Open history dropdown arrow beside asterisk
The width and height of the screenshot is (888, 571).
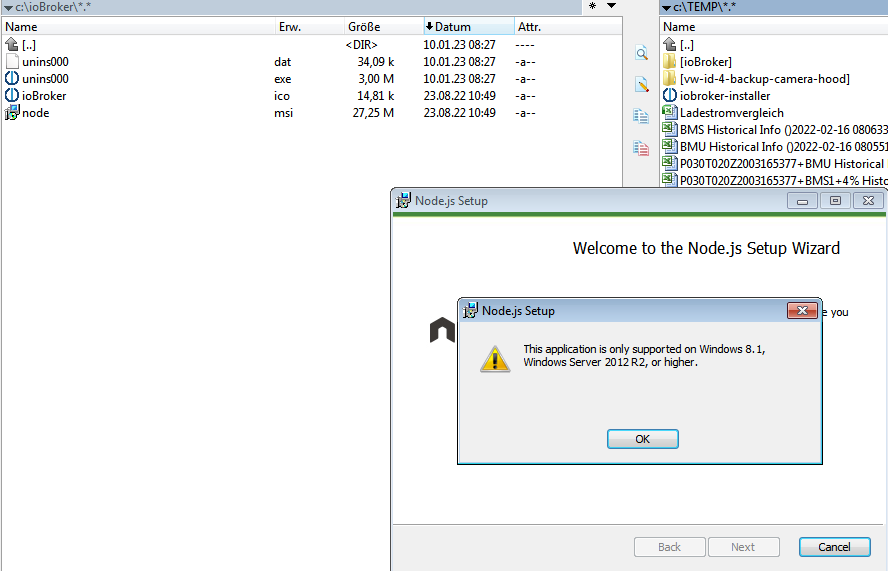(612, 6)
